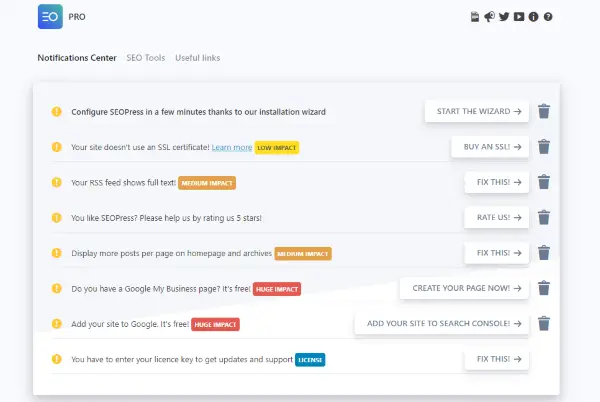Open the help question mark icon
The width and height of the screenshot is (600, 402).
pyautogui.click(x=548, y=17)
